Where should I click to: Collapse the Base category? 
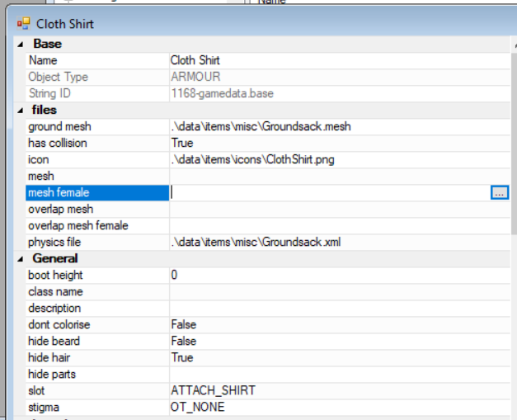point(21,45)
